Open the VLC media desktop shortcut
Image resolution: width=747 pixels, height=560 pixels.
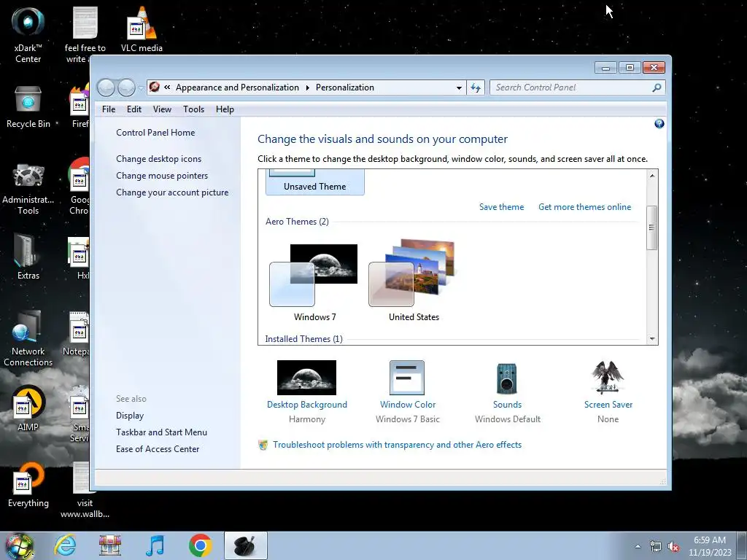pyautogui.click(x=142, y=29)
